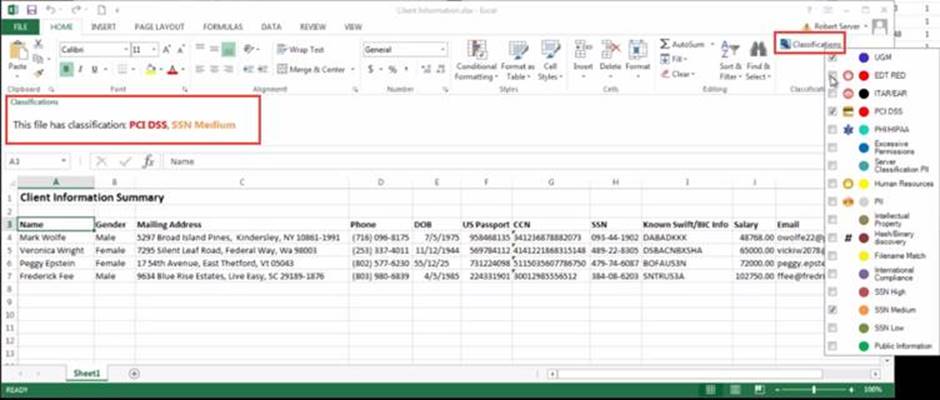Click the Insert function fx icon

148,161
